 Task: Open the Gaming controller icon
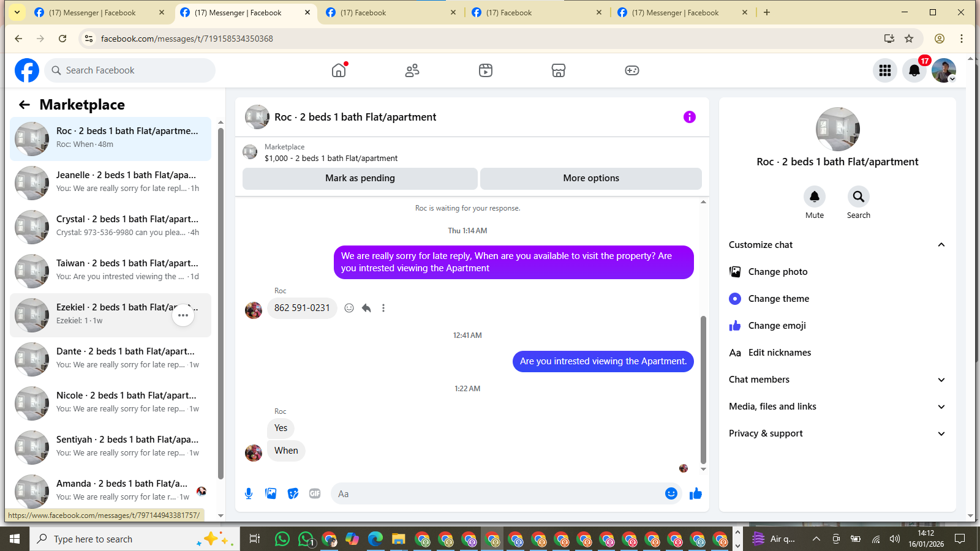coord(632,70)
